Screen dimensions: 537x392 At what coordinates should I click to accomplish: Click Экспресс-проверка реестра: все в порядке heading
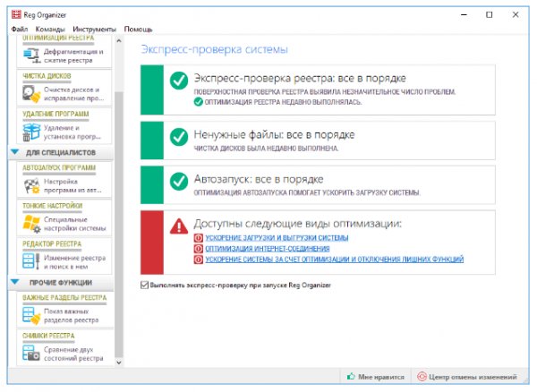click(300, 79)
